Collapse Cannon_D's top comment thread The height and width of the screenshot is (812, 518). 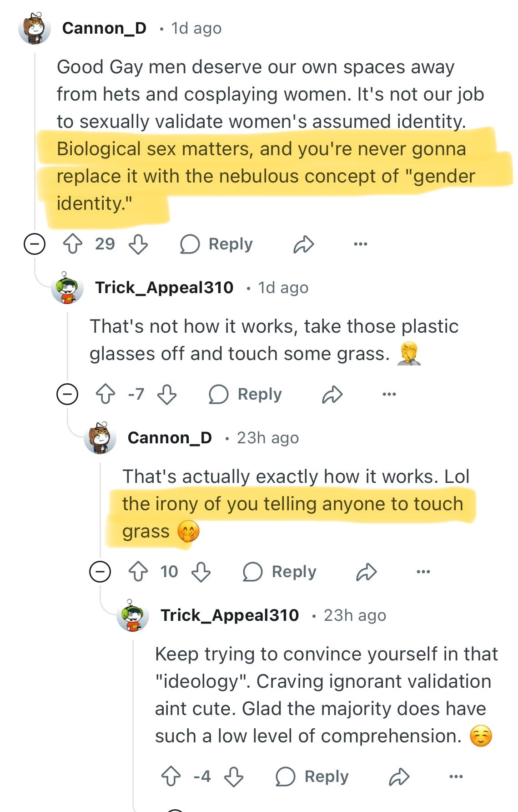[35, 244]
